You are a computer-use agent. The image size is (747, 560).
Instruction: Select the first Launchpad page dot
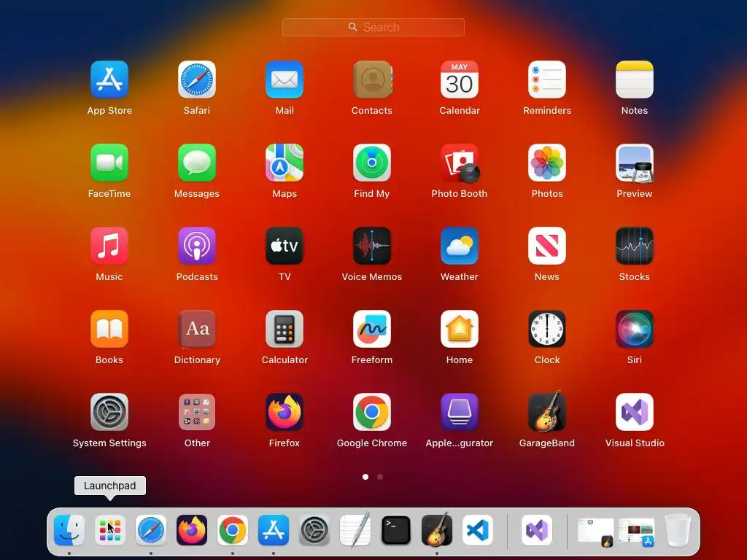[365, 477]
